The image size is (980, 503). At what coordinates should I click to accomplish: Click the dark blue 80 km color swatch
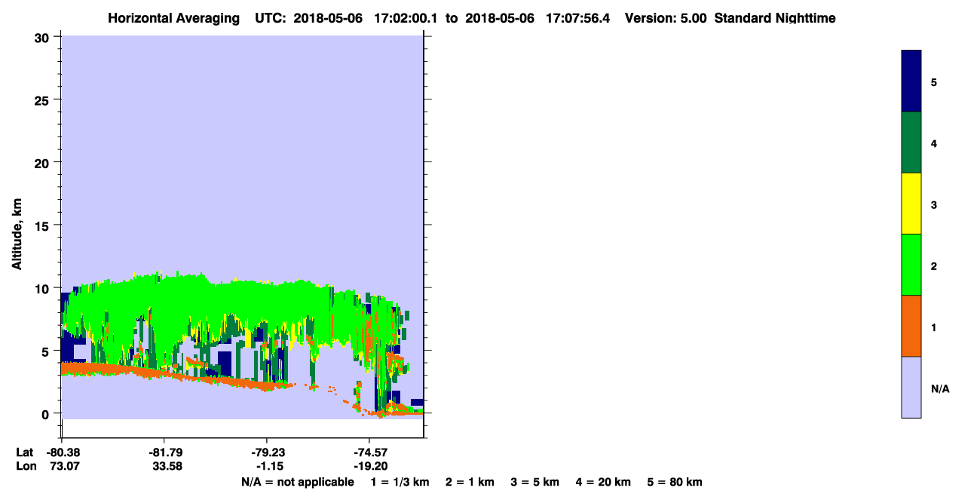click(x=911, y=81)
